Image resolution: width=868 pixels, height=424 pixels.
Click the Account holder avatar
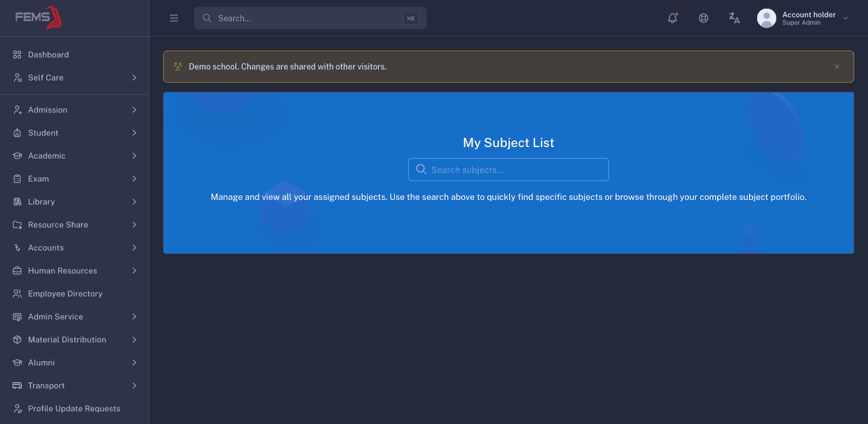(x=767, y=18)
